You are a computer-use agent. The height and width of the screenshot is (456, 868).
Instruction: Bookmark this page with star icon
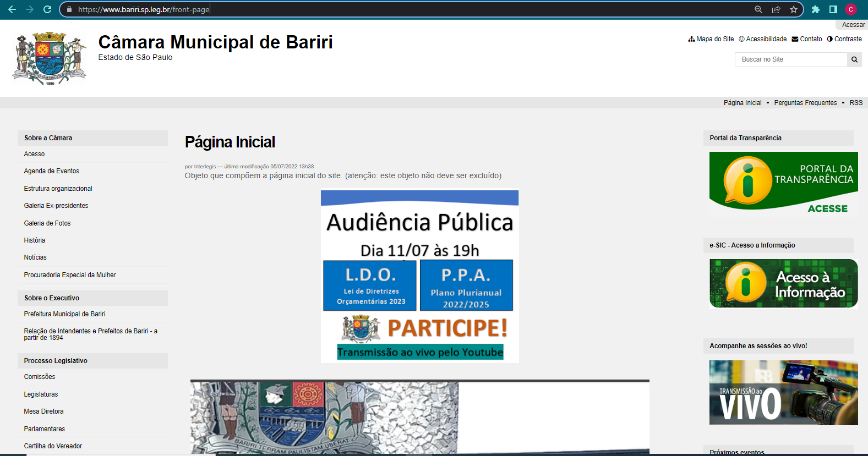tap(793, 9)
